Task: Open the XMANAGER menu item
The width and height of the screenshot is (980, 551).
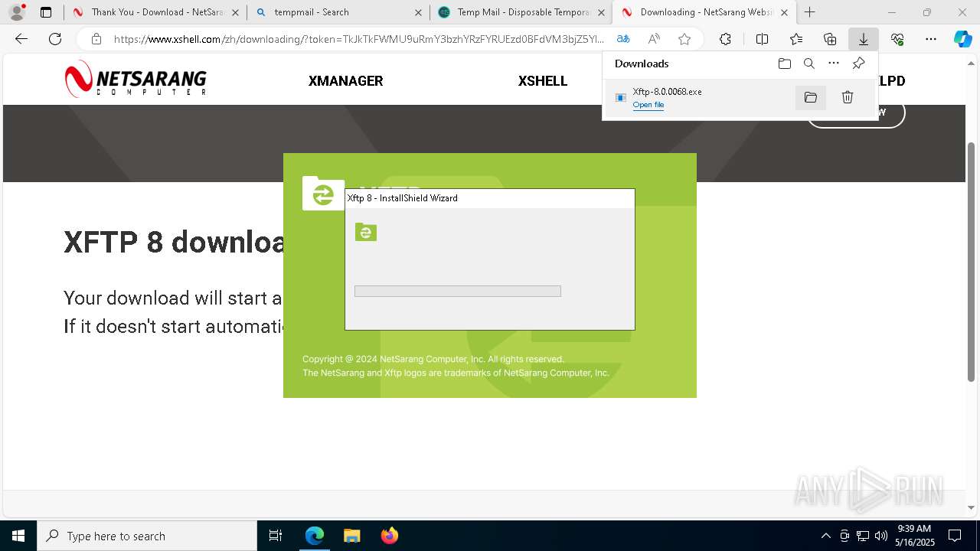Action: pos(345,81)
